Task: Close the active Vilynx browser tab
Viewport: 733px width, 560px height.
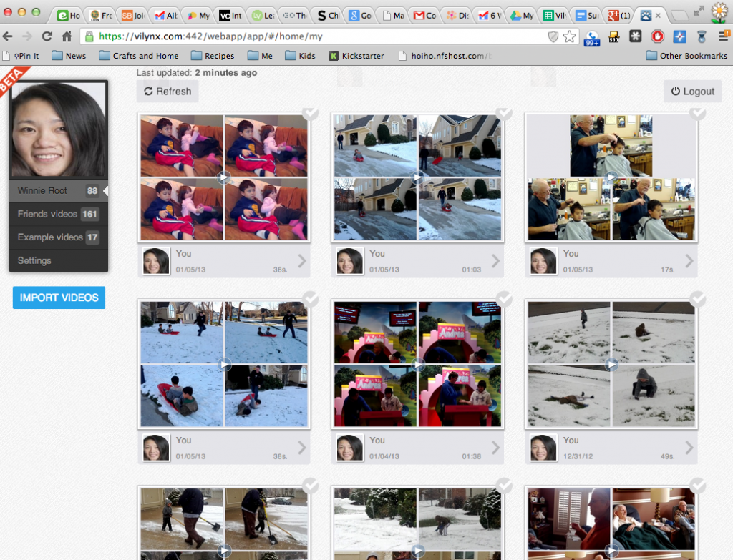Action: point(658,16)
